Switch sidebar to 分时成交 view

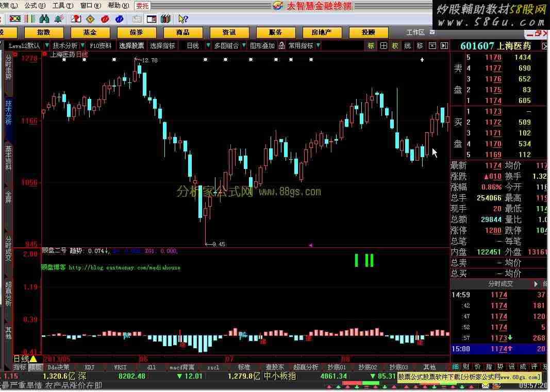tap(8, 248)
